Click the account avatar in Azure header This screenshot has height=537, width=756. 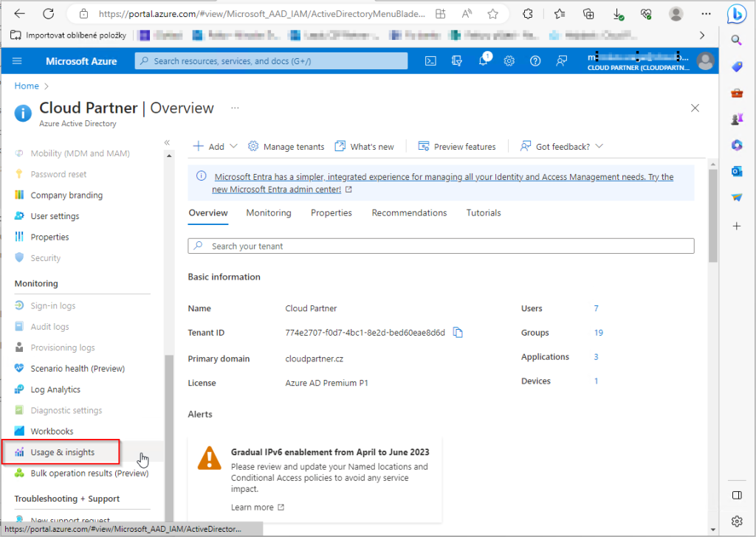705,61
